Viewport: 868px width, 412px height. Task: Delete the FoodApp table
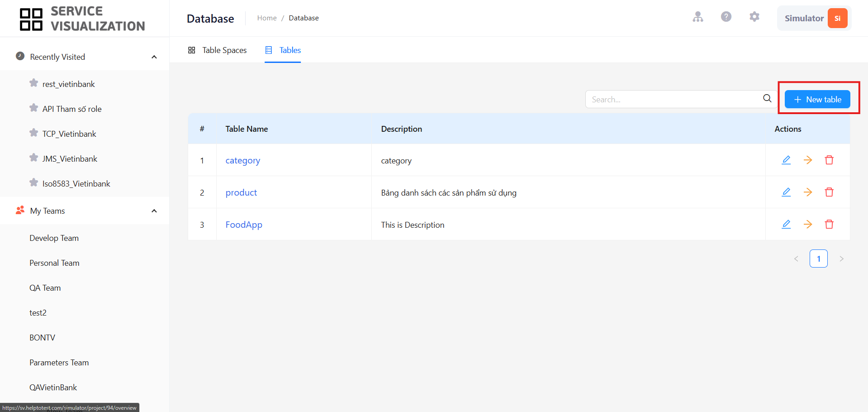829,224
